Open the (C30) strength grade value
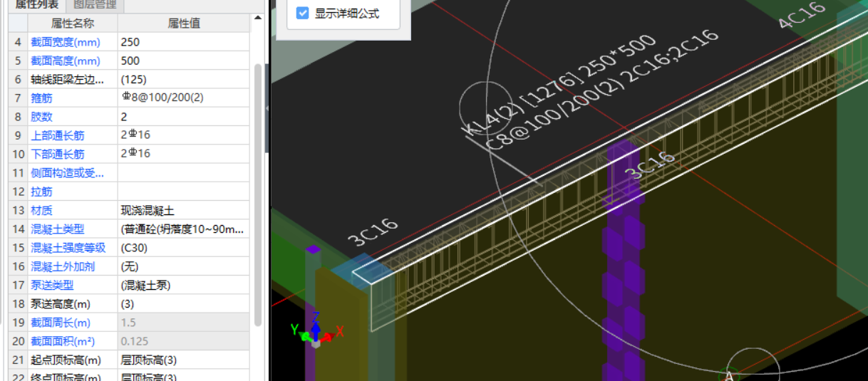The image size is (868, 381). tap(184, 248)
